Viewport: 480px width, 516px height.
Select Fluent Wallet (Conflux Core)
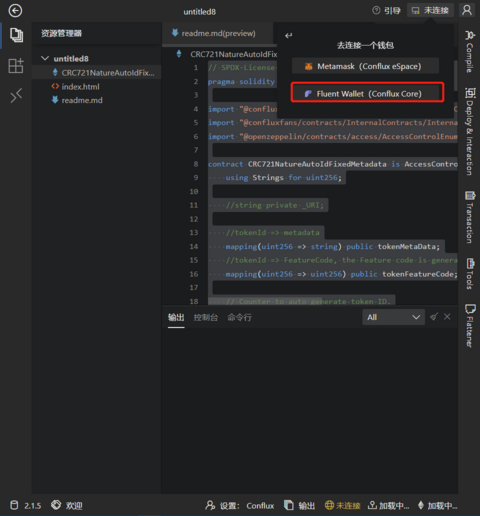click(x=367, y=92)
